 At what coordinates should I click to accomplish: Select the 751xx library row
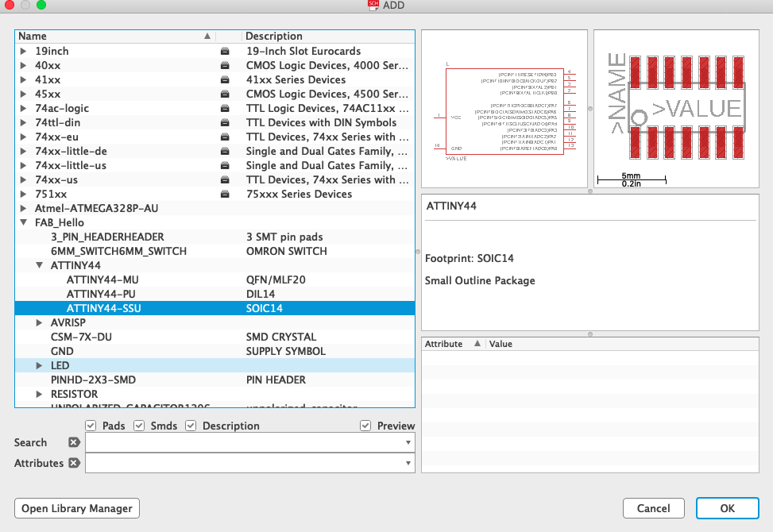[215, 194]
